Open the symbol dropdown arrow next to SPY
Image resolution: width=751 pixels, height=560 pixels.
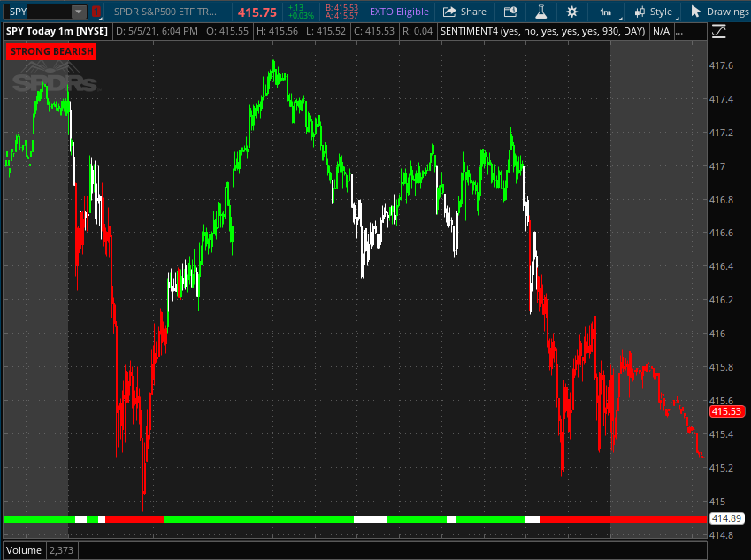click(79, 12)
